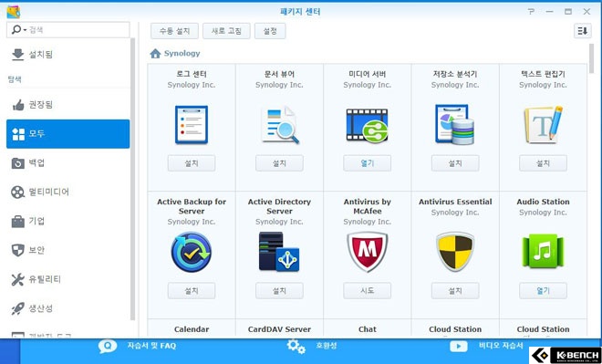Click the magnifier search dropdown icon

(18, 29)
